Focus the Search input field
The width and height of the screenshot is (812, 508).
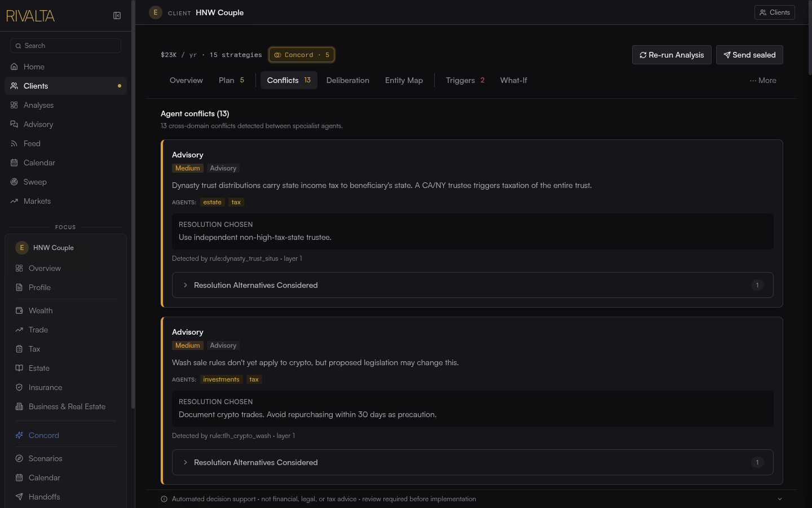point(65,46)
